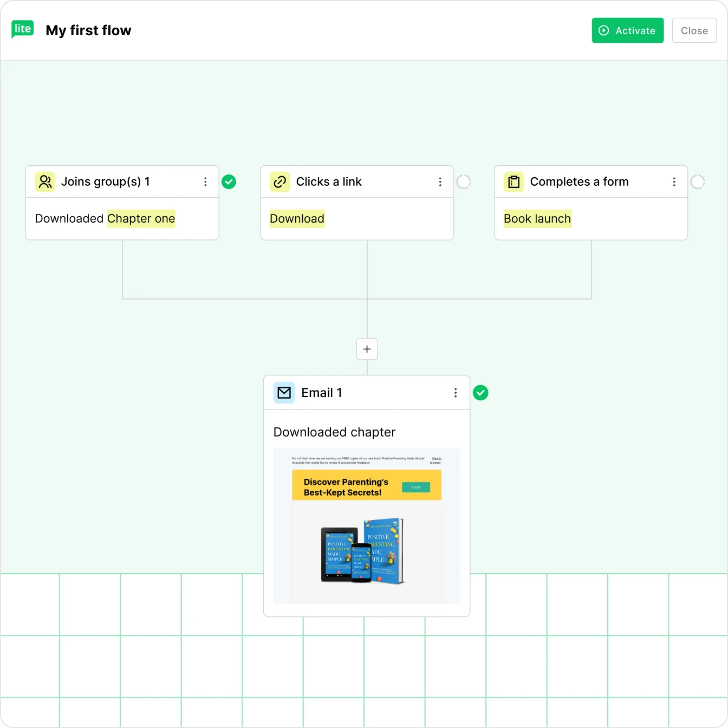Select the Download link label
This screenshot has width=728, height=728.
(x=297, y=219)
